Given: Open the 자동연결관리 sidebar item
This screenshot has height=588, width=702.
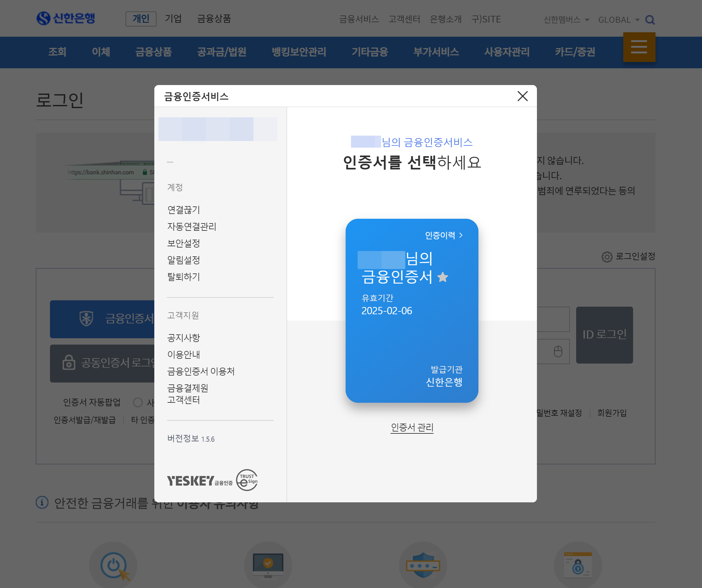Looking at the screenshot, I should coord(192,227).
